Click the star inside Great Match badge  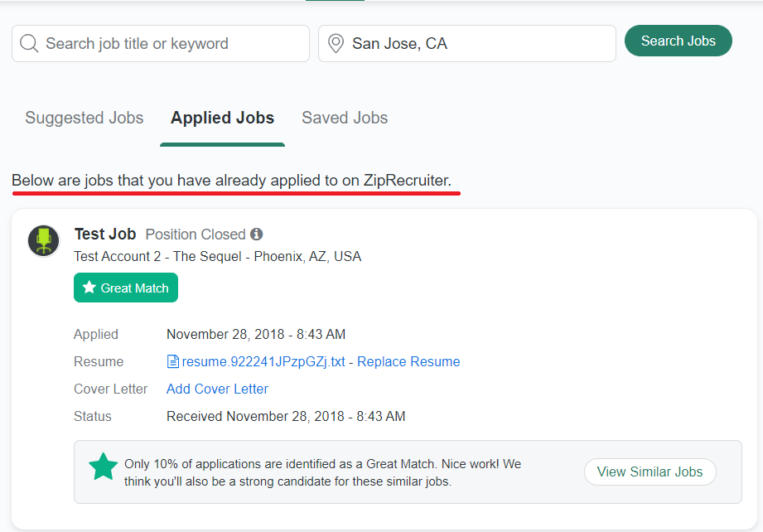click(89, 288)
